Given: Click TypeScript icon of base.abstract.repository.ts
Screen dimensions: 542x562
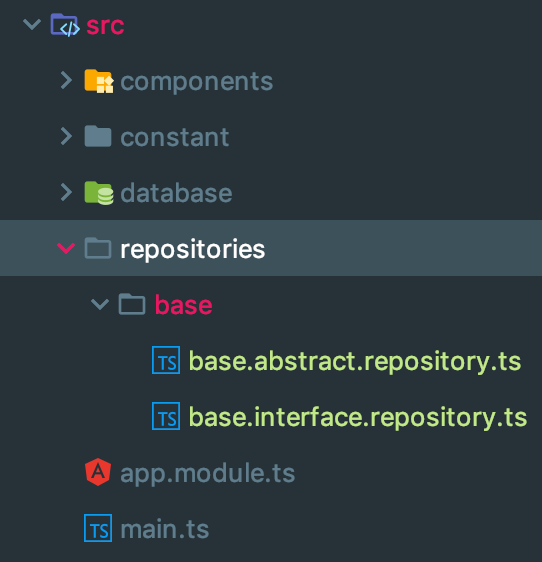Looking at the screenshot, I should click(166, 360).
